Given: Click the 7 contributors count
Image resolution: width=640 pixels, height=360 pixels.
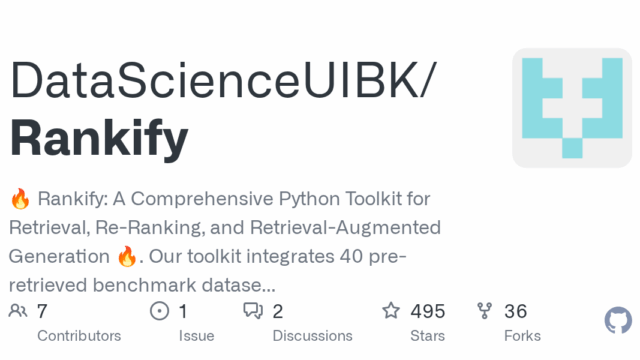Looking at the screenshot, I should pyautogui.click(x=42, y=311).
